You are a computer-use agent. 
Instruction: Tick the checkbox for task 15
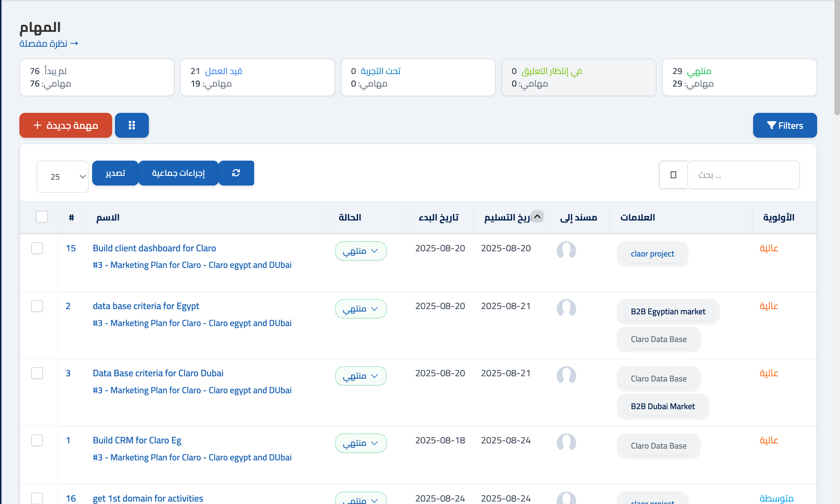pyautogui.click(x=37, y=248)
